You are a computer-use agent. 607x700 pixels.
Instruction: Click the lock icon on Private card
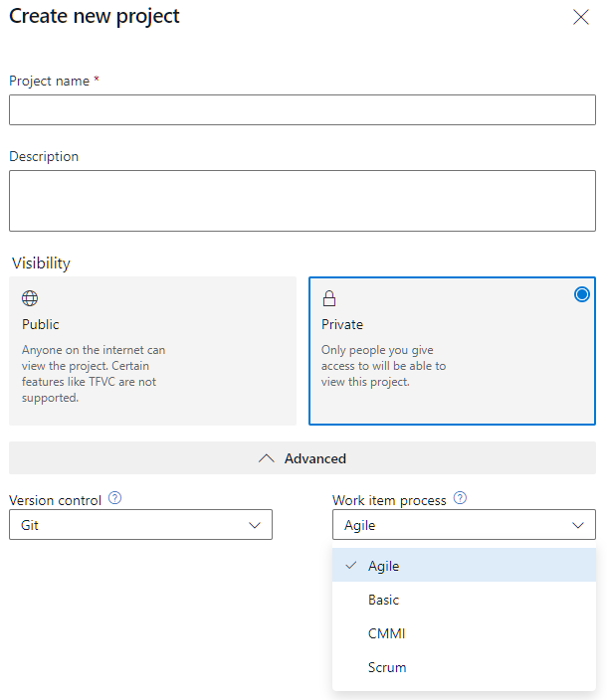coord(329,298)
